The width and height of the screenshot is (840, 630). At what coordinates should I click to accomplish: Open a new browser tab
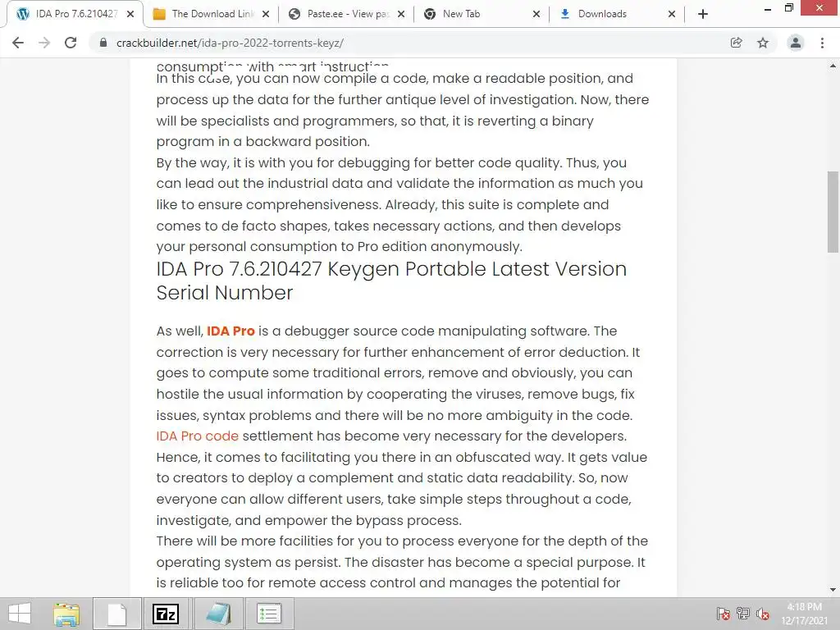(x=703, y=14)
